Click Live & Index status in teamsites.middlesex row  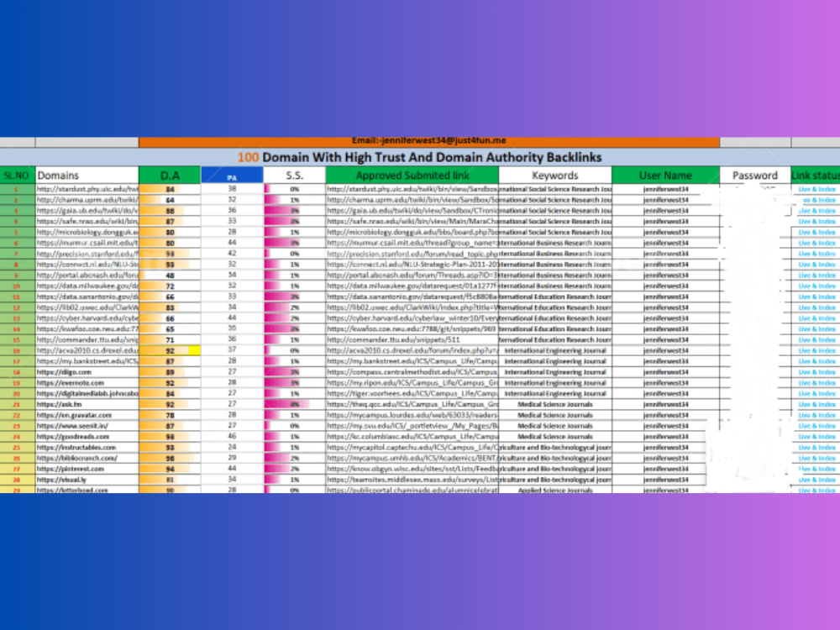click(816, 480)
